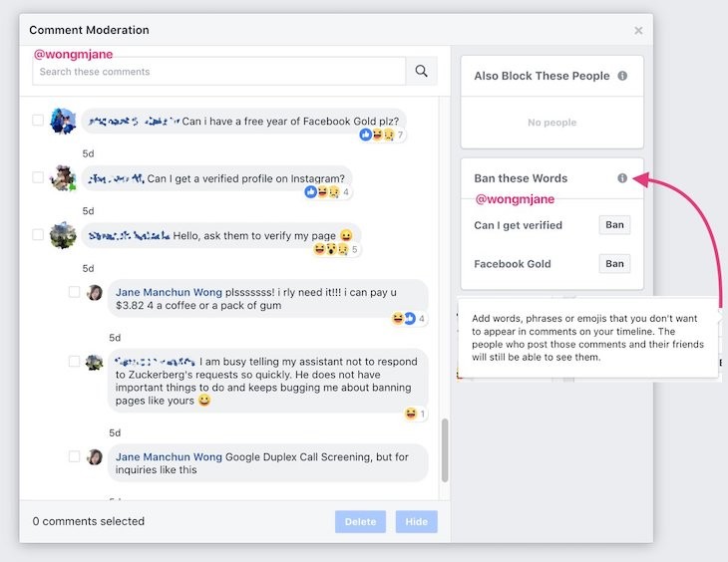Viewport: 728px width, 562px height.
Task: Open Jane Manchun Wong name on Duplex reply
Action: click(169, 457)
